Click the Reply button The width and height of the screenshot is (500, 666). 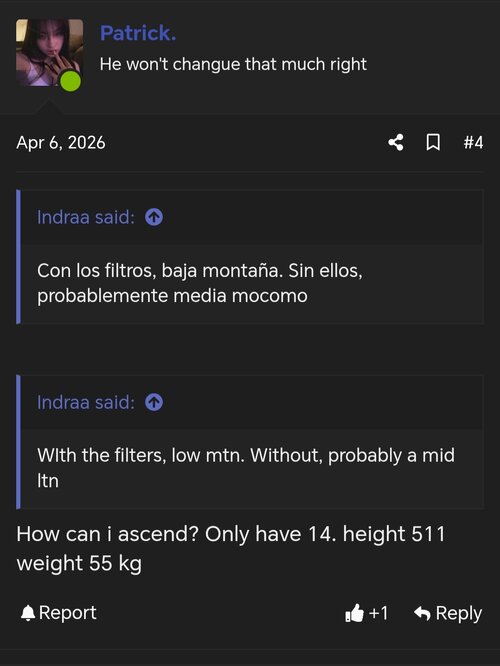point(448,613)
